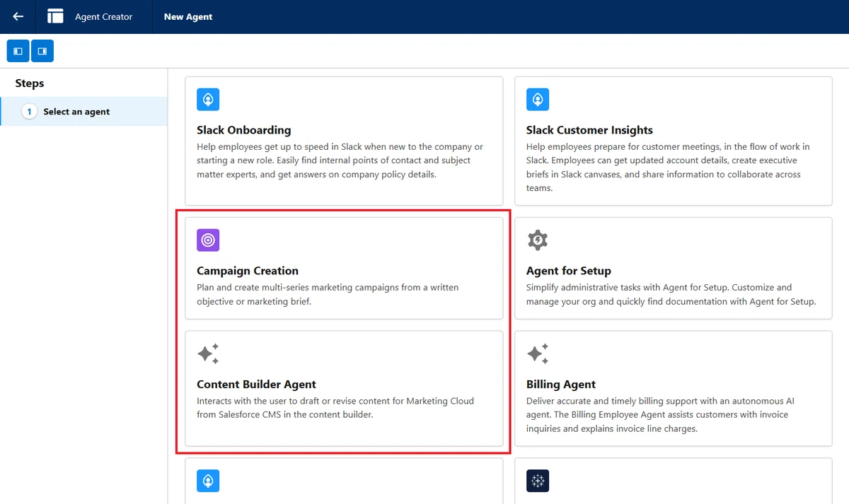Viewport: 849px width, 504px height.
Task: Toggle the left panel visibility button
Action: coord(18,51)
